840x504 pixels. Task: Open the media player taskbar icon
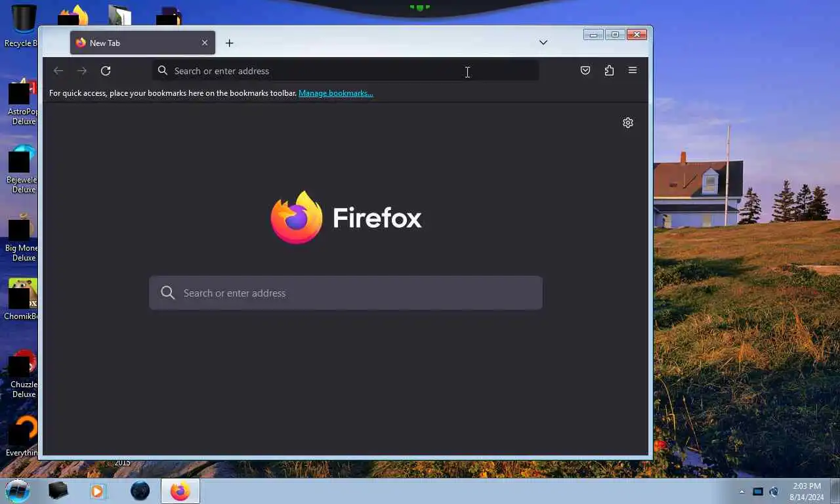(x=98, y=491)
